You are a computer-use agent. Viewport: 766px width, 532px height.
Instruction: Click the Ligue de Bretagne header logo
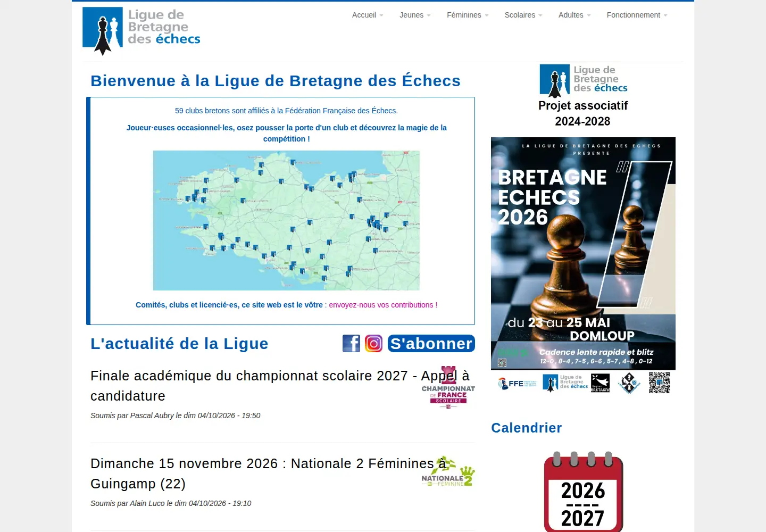click(141, 31)
